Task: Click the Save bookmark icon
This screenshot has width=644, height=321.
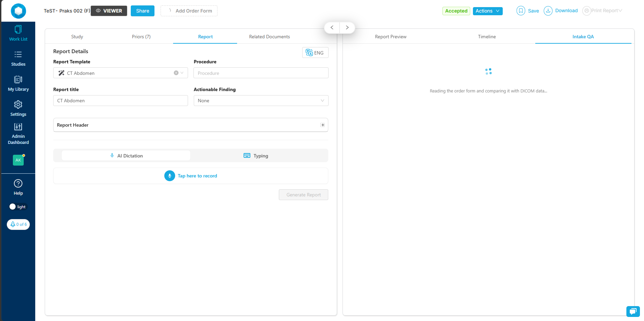Action: tap(521, 11)
